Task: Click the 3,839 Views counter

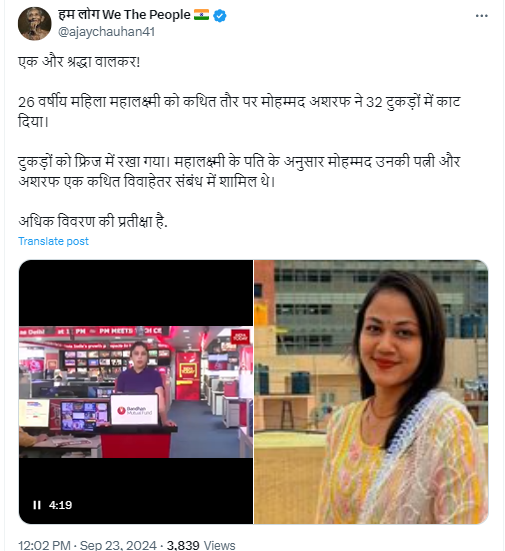Action: 201,545
